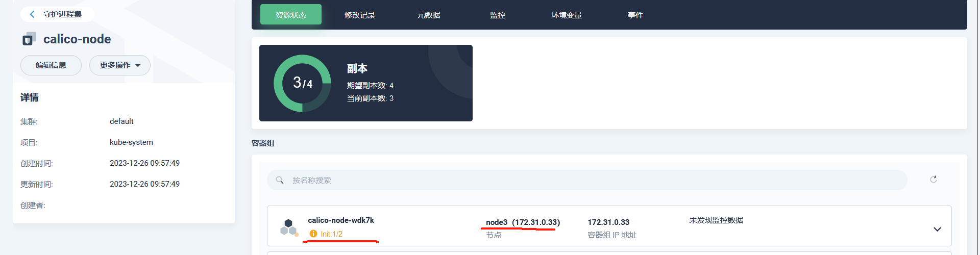Expand the 更多操作 dropdown
Image resolution: width=980 pixels, height=255 pixels.
(x=120, y=65)
